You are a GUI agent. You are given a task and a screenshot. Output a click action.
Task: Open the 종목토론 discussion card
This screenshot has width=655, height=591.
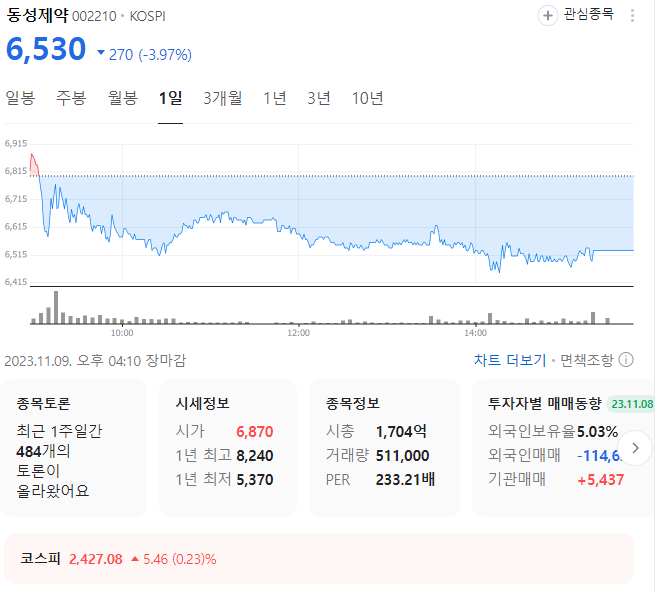pyautogui.click(x=74, y=448)
